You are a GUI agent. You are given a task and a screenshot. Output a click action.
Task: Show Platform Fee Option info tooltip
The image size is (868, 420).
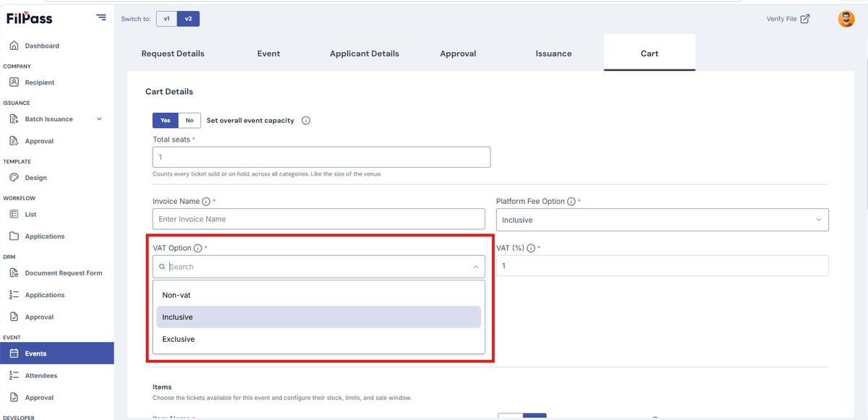[x=571, y=202]
